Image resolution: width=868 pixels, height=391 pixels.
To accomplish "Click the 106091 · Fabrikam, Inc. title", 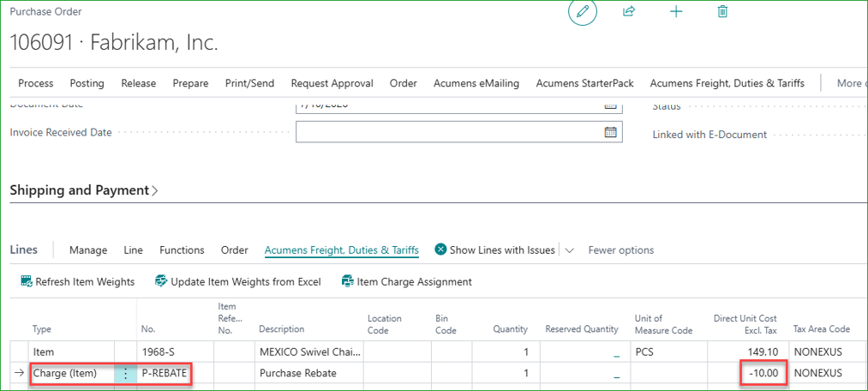I will point(114,43).
